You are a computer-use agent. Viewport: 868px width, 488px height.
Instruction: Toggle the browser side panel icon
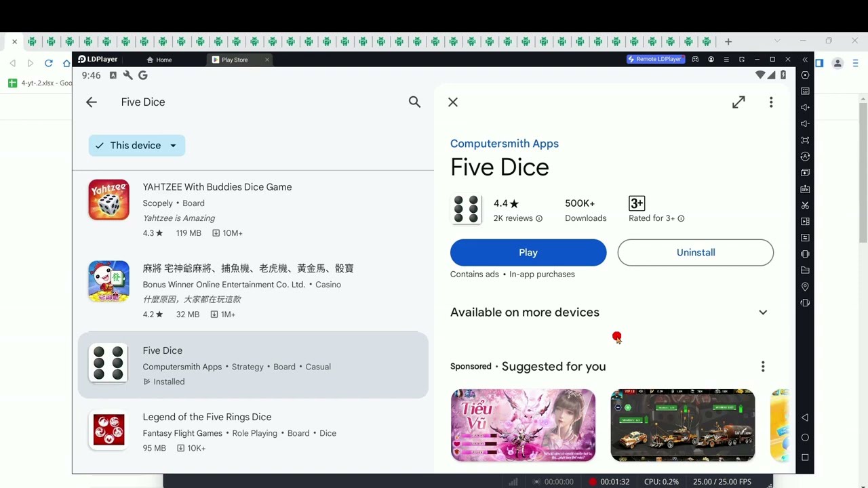(x=819, y=63)
